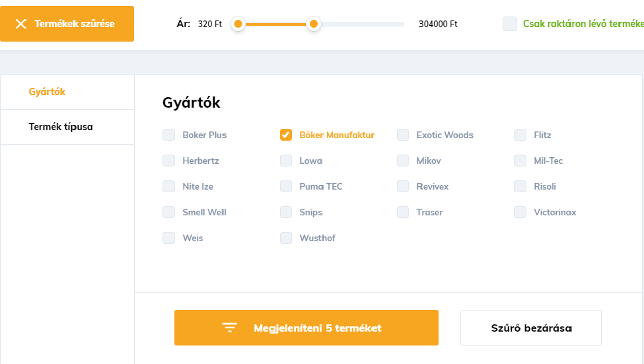Screen dimensions: 644x364
Task: Click the Megjeleníteni 5 terméket button
Action: coord(306,328)
